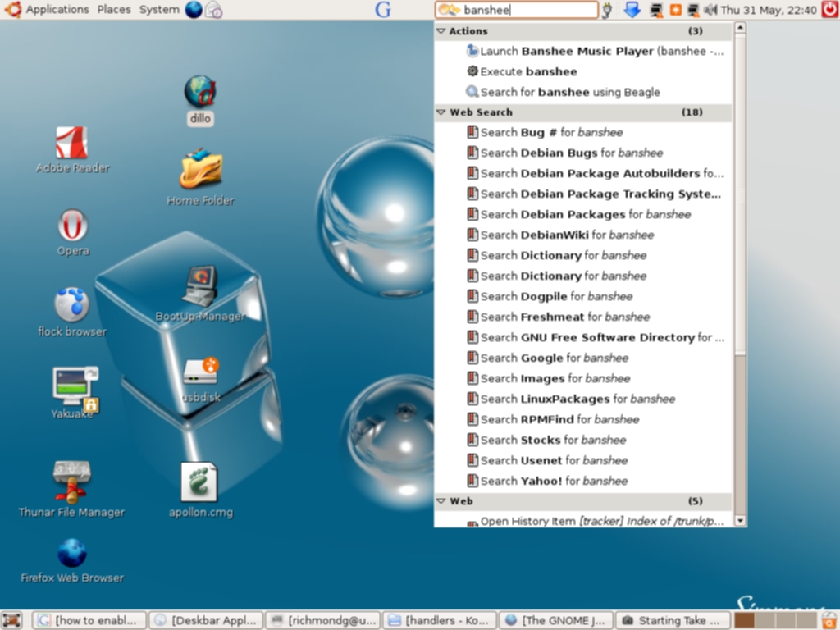
Task: Click the blue G icon in the top panel
Action: 383,10
